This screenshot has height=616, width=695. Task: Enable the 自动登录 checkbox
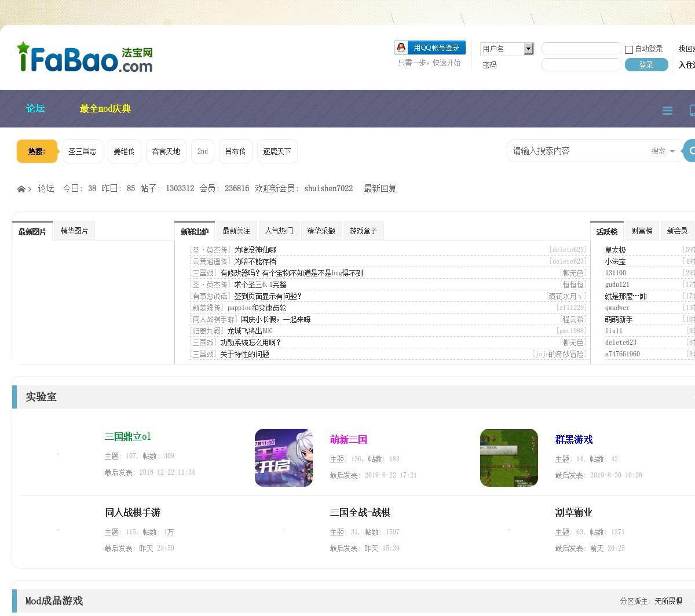pyautogui.click(x=629, y=49)
